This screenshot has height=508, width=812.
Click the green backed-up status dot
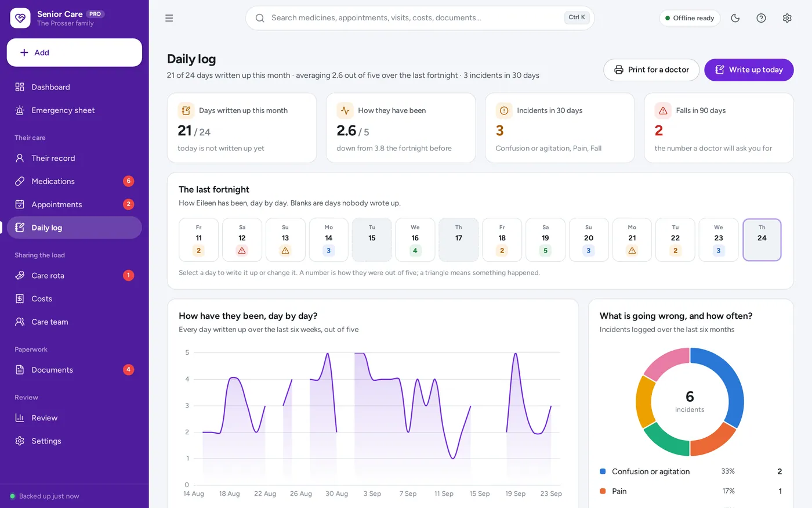point(12,496)
